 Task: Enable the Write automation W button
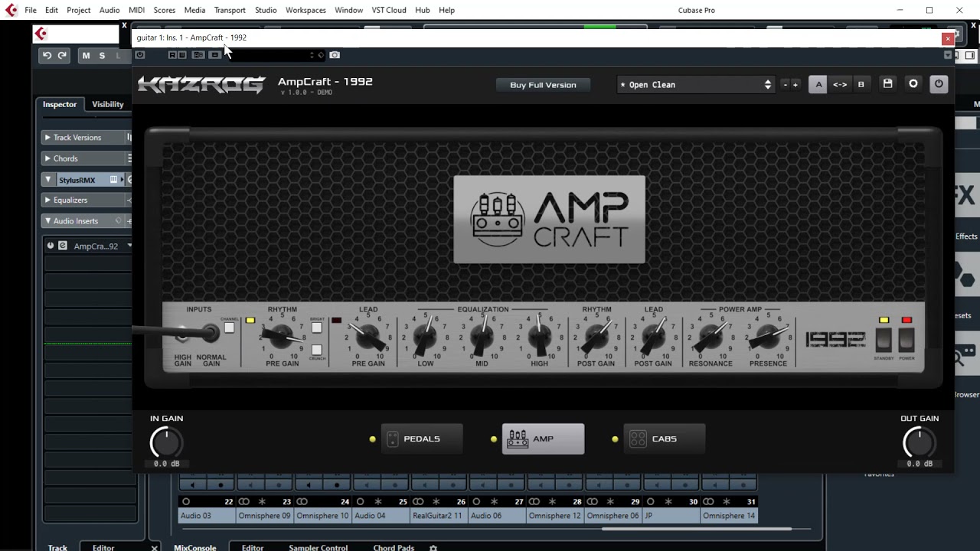point(181,54)
